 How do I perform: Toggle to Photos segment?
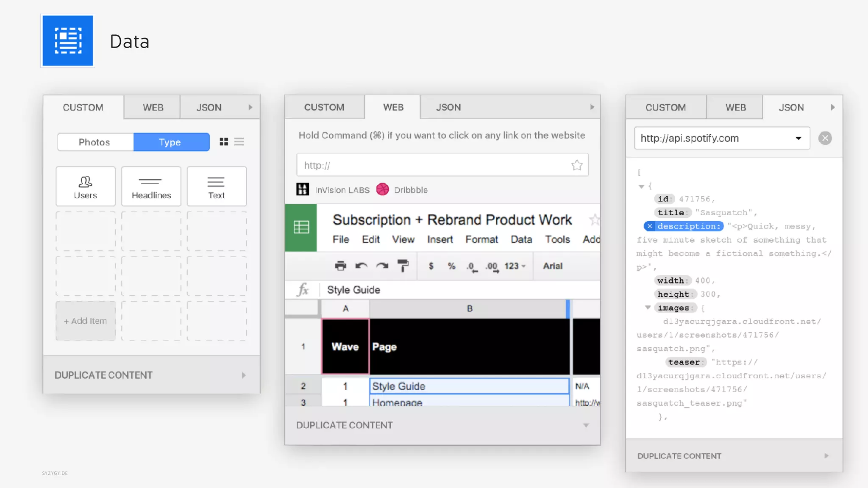95,142
